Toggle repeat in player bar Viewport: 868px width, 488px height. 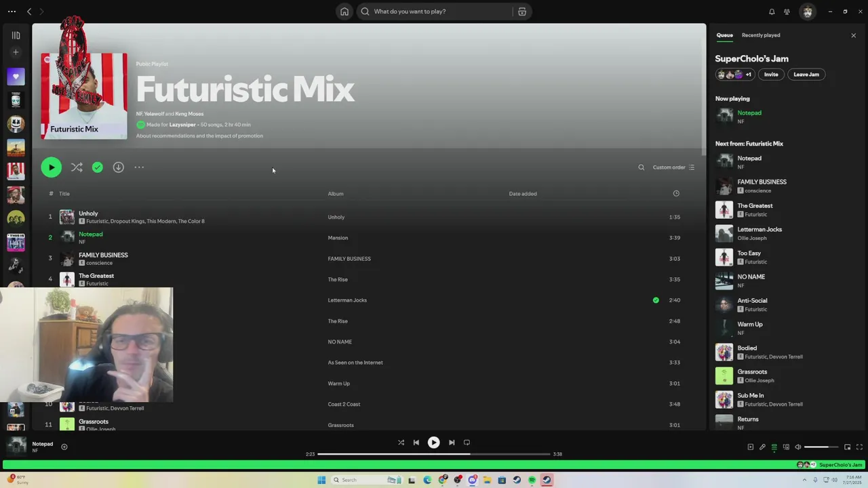coord(467,443)
